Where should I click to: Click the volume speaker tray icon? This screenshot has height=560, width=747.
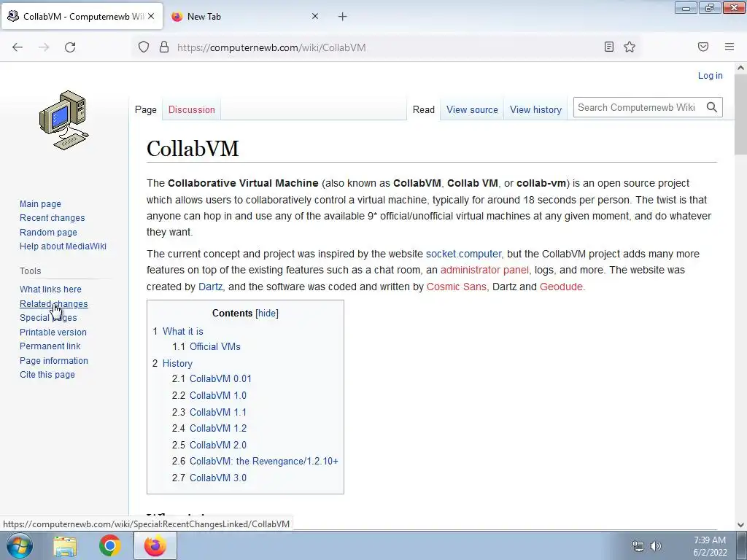pyautogui.click(x=656, y=546)
